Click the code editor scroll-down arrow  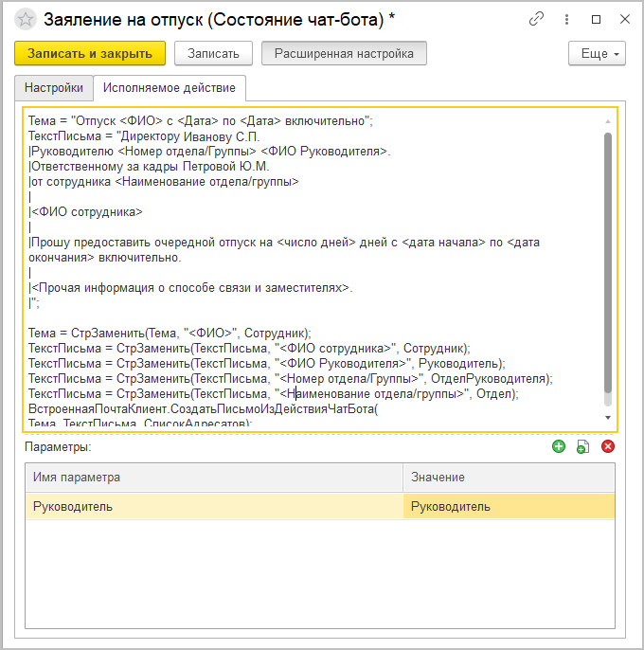tap(608, 418)
